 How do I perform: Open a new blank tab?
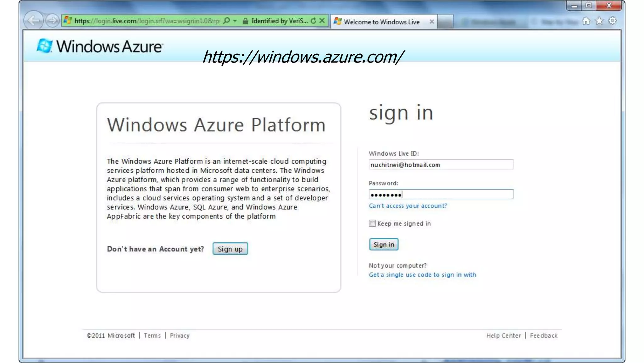445,22
